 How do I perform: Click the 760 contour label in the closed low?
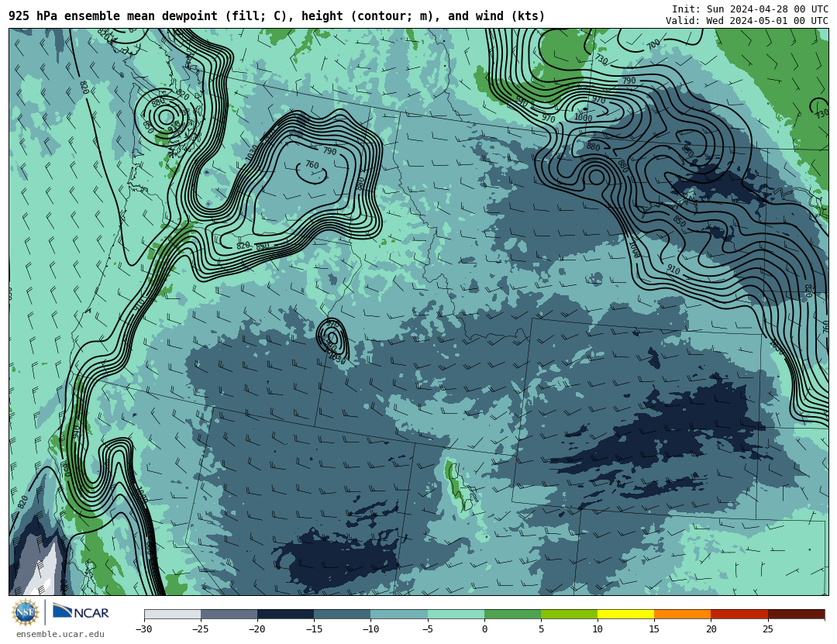312,164
